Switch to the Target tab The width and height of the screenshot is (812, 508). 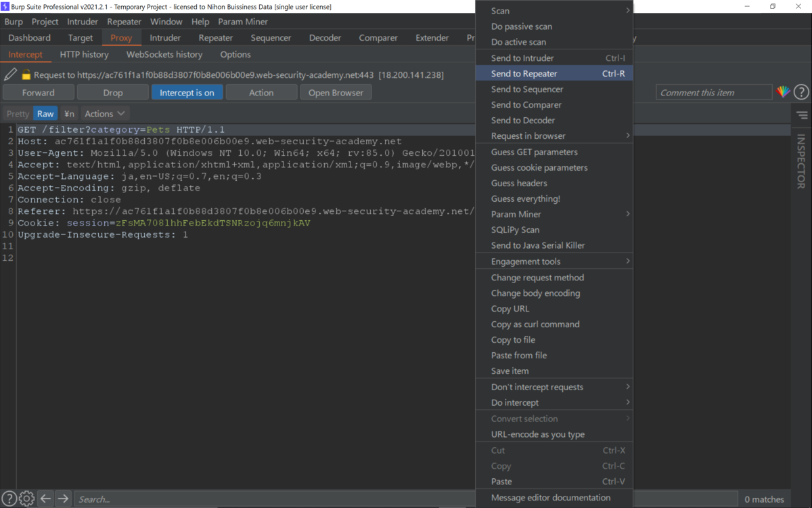click(81, 38)
